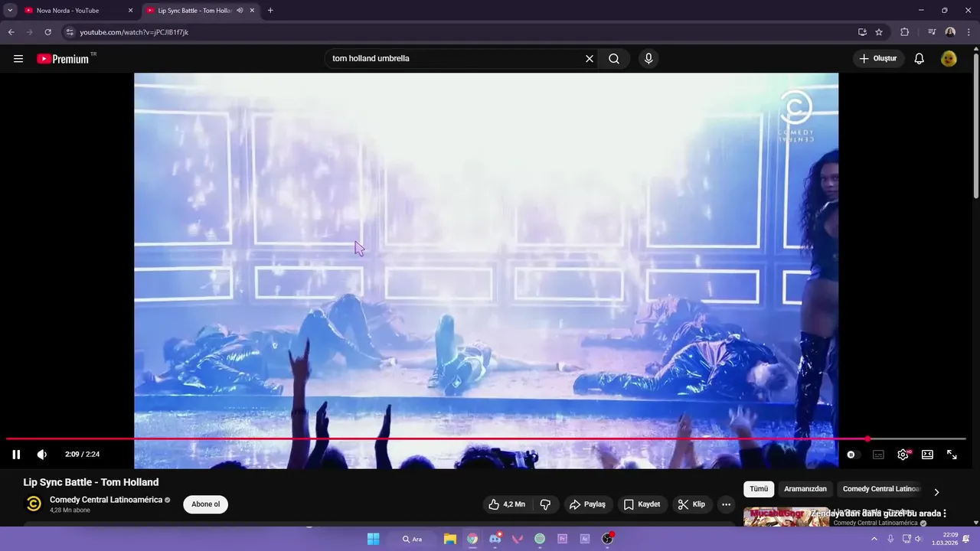Open the Oluştur create menu
The height and width of the screenshot is (551, 980).
879,59
